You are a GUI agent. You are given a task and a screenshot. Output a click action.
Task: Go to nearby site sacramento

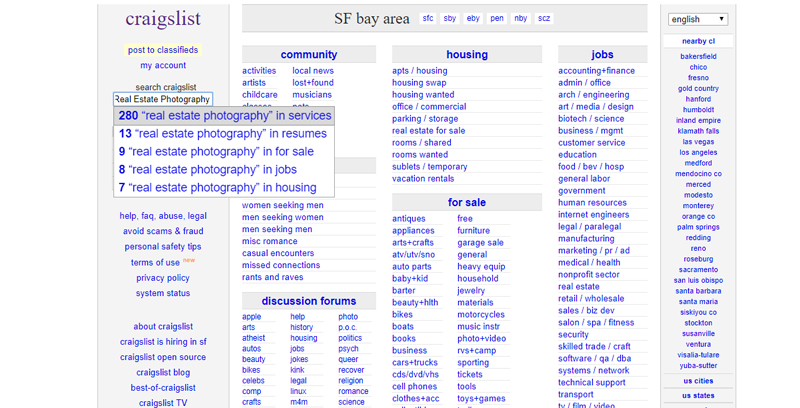(698, 270)
